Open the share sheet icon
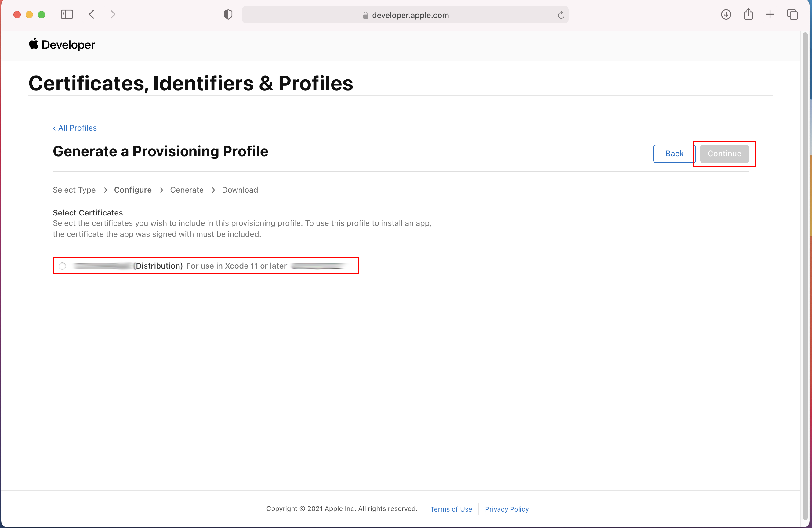This screenshot has width=812, height=528. [748, 14]
